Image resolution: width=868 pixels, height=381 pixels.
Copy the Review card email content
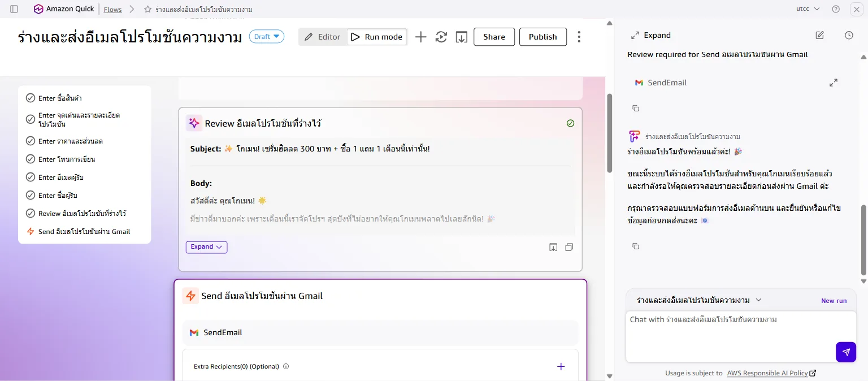click(569, 247)
